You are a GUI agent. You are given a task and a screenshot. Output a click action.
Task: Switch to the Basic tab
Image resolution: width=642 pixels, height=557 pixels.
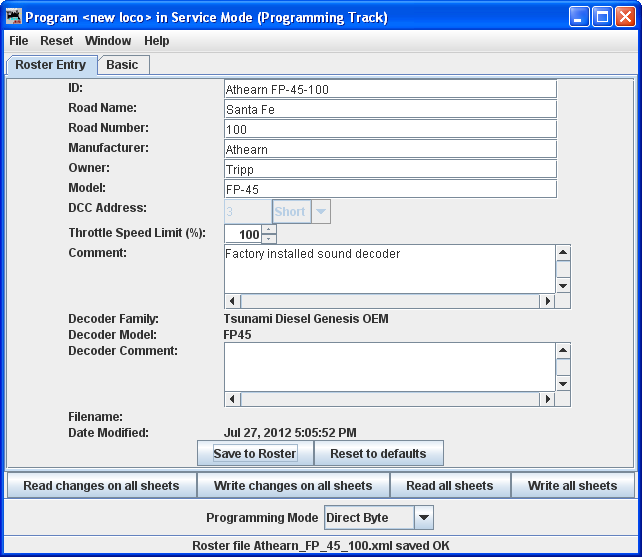(123, 65)
